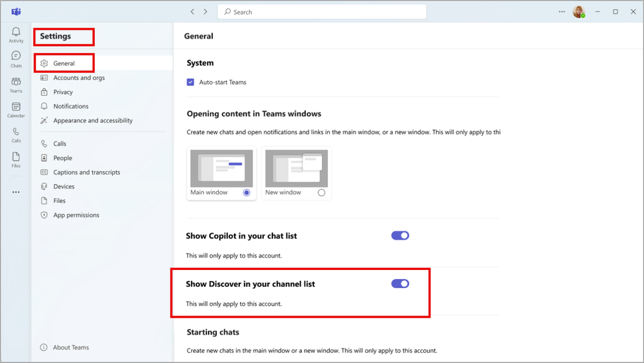
Task: Click the Accounts and orgs card icon
Action: pyautogui.click(x=45, y=78)
